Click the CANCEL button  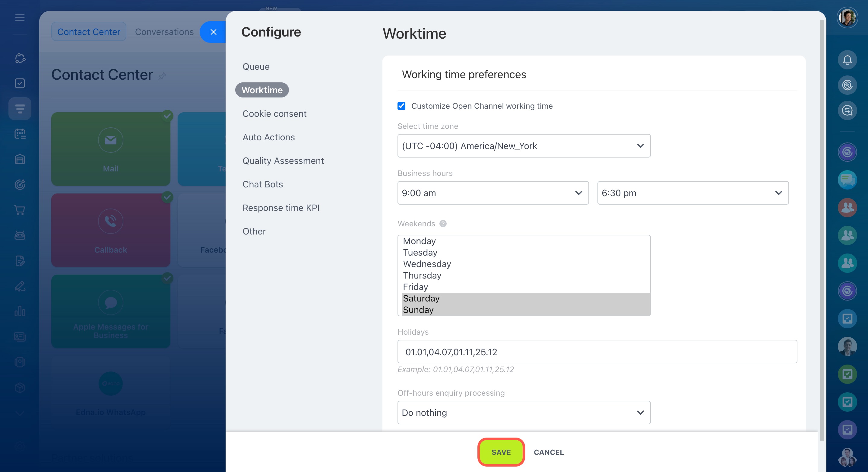point(549,452)
